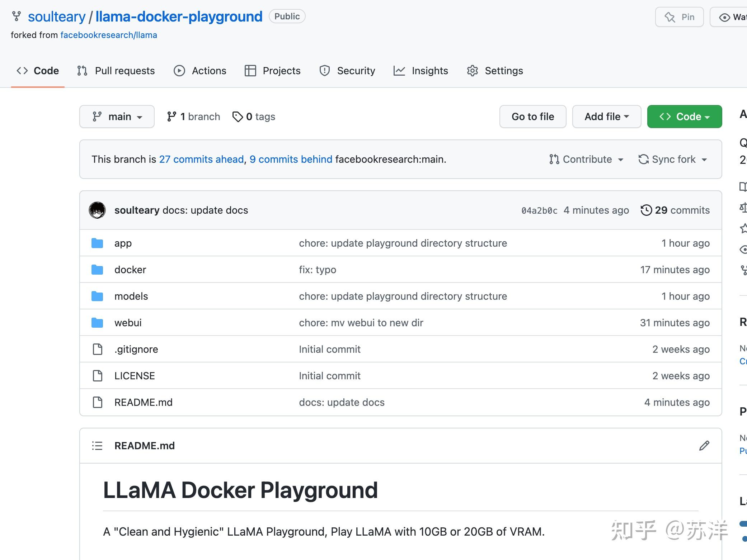Open commit hash 04a2b0c
The height and width of the screenshot is (560, 747).
click(x=539, y=210)
